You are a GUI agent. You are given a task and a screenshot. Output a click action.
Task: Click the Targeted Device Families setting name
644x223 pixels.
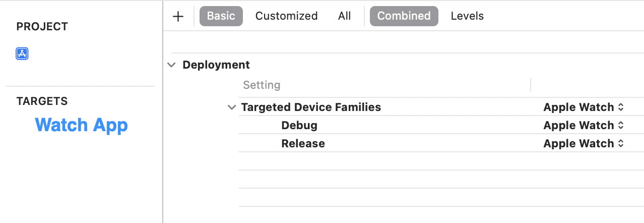tap(311, 107)
